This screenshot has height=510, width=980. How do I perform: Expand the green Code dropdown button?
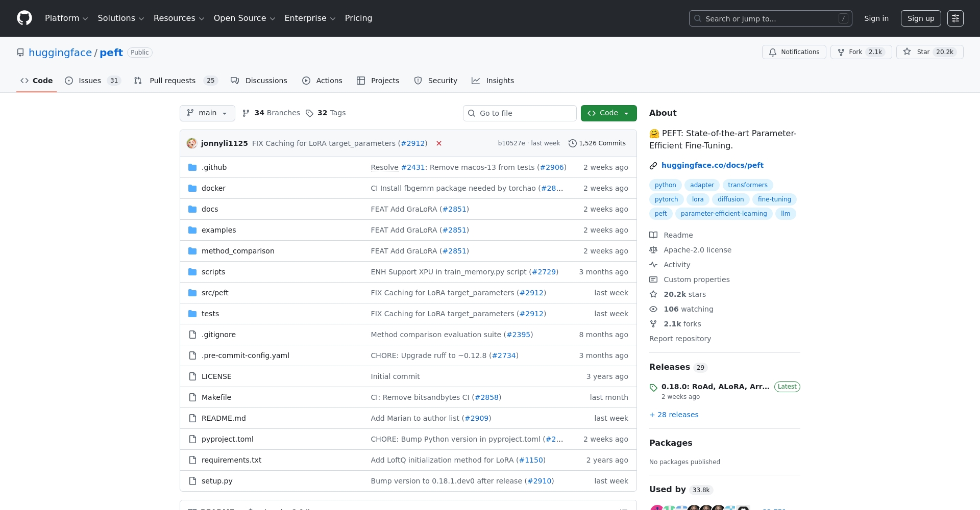[x=608, y=113]
